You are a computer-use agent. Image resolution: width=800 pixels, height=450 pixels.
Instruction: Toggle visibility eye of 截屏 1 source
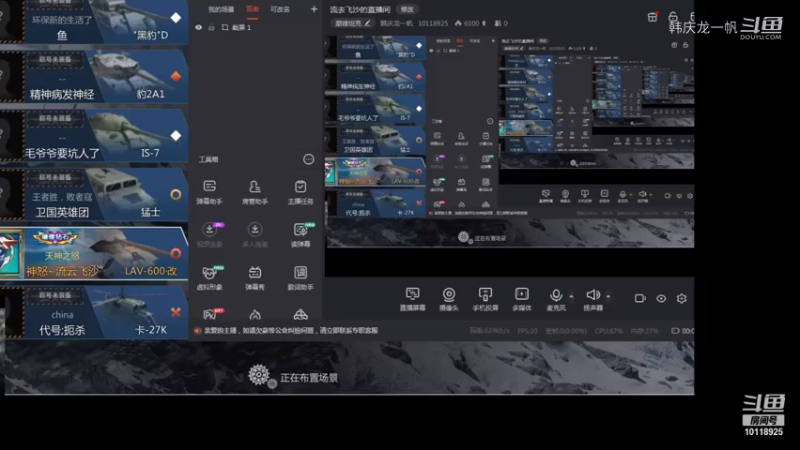point(198,28)
